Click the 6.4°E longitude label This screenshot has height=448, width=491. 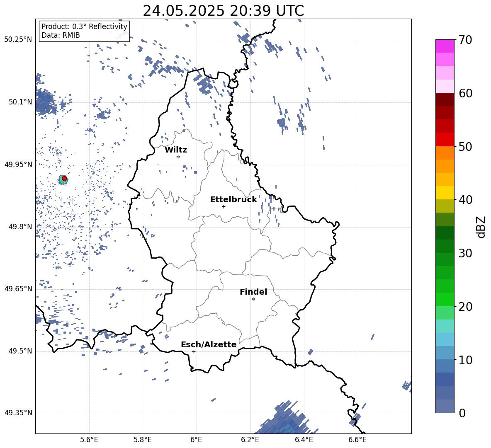point(304,440)
